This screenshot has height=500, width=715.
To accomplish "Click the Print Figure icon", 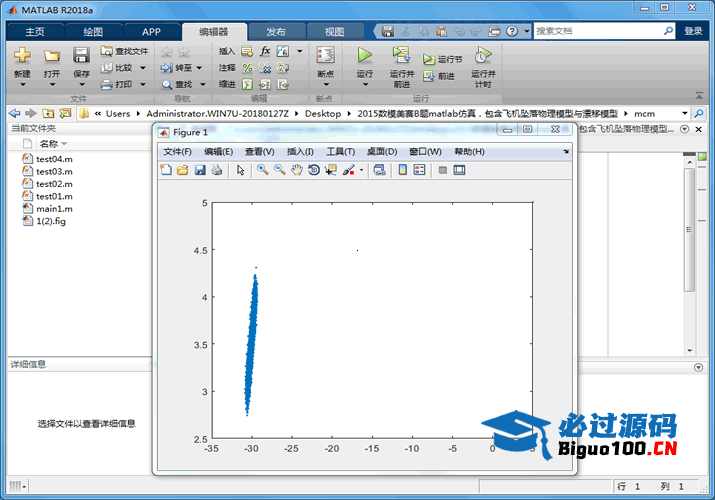I will (x=217, y=170).
